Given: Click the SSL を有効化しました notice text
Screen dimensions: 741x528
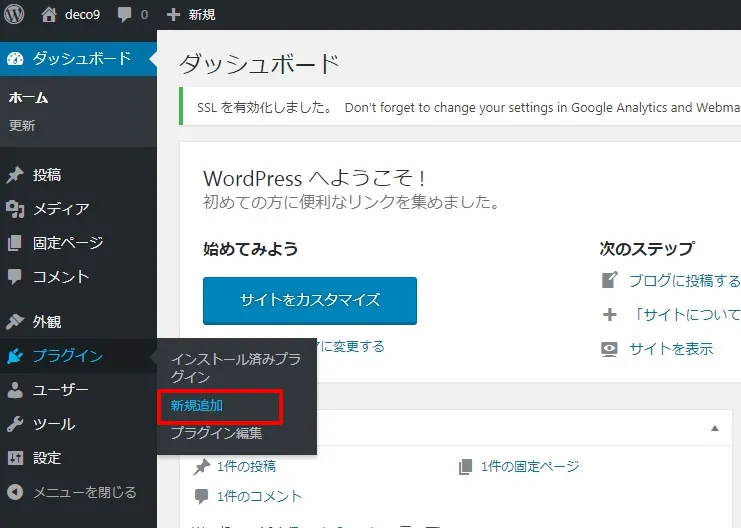Looking at the screenshot, I should point(264,108).
